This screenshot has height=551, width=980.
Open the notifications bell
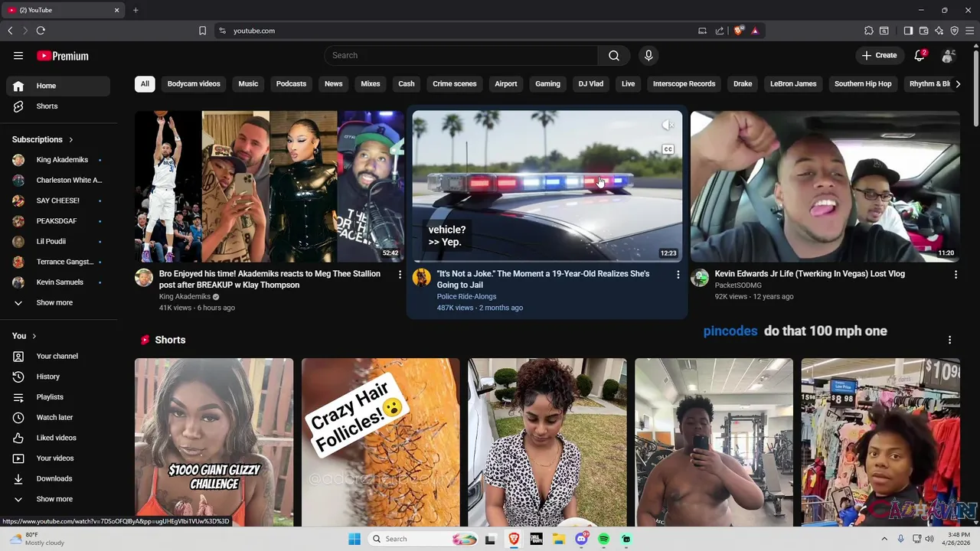click(x=920, y=55)
